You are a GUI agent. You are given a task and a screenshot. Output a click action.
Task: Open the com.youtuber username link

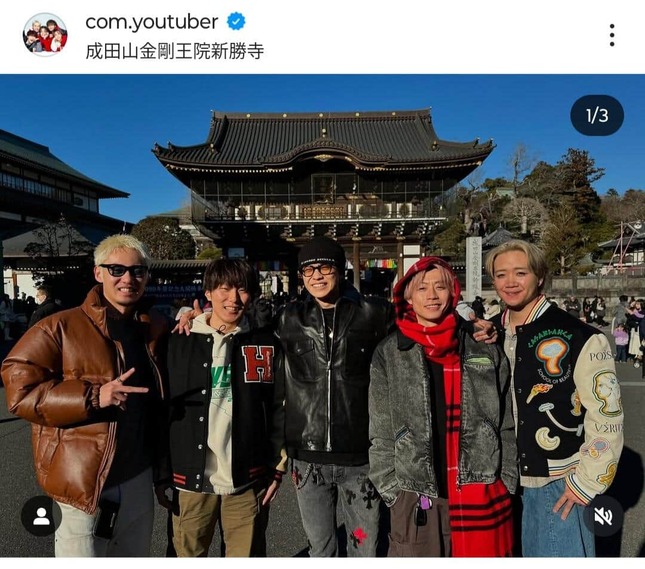click(151, 21)
